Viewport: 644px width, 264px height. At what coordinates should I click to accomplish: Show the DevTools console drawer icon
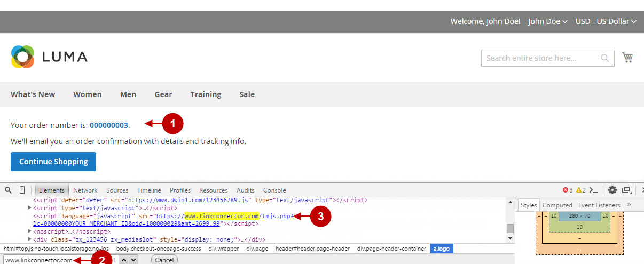point(593,190)
